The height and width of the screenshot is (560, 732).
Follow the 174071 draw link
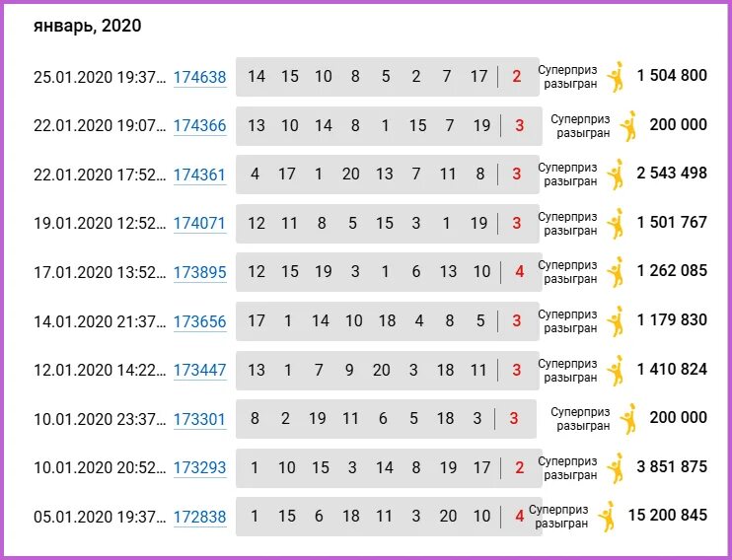[x=200, y=224]
